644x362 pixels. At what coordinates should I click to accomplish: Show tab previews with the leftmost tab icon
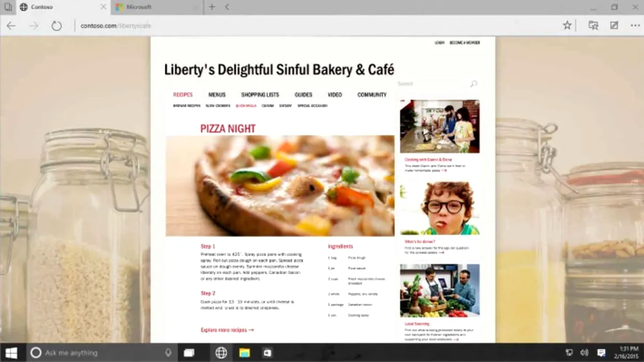tap(7, 7)
